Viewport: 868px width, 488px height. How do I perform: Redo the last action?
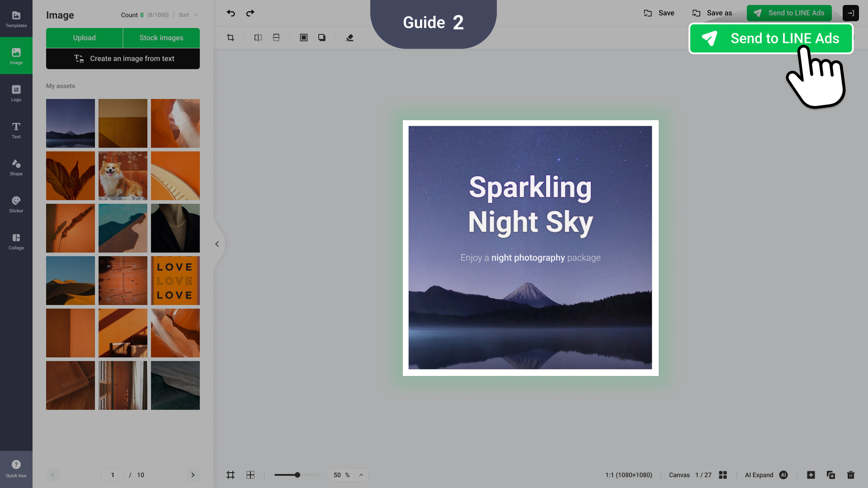click(x=250, y=13)
